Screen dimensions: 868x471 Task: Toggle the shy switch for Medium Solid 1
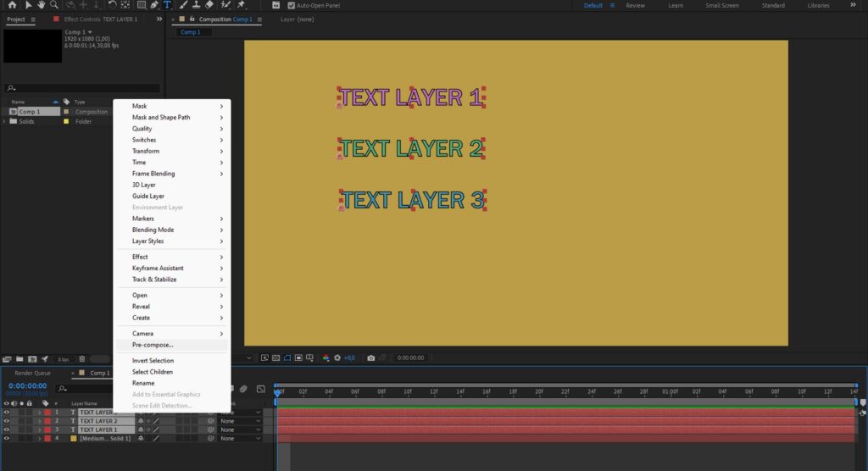click(141, 438)
